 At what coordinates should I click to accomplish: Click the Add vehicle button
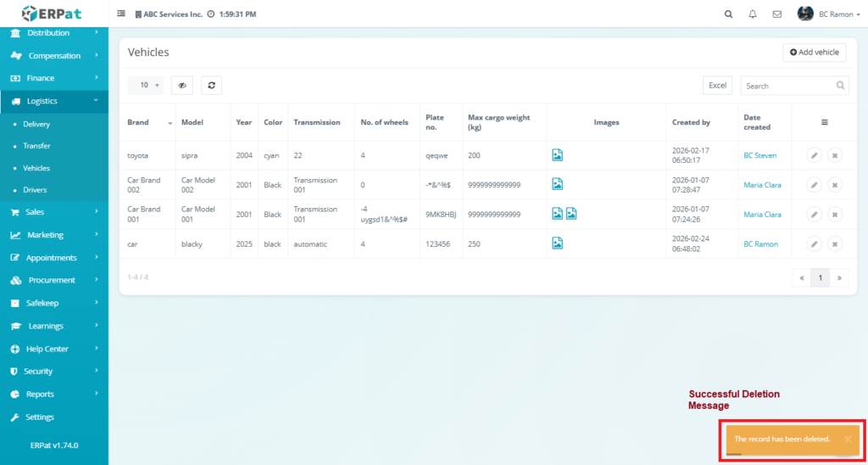point(814,53)
